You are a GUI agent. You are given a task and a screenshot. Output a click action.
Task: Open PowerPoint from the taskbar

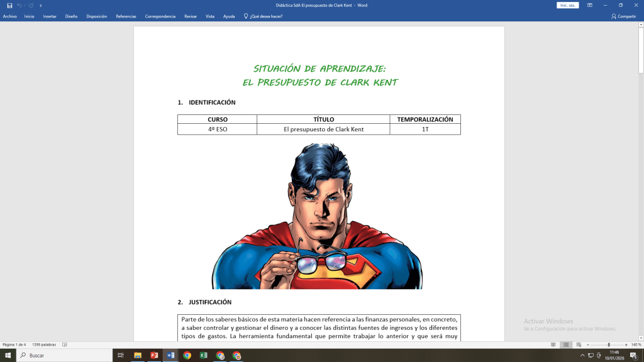point(154,356)
